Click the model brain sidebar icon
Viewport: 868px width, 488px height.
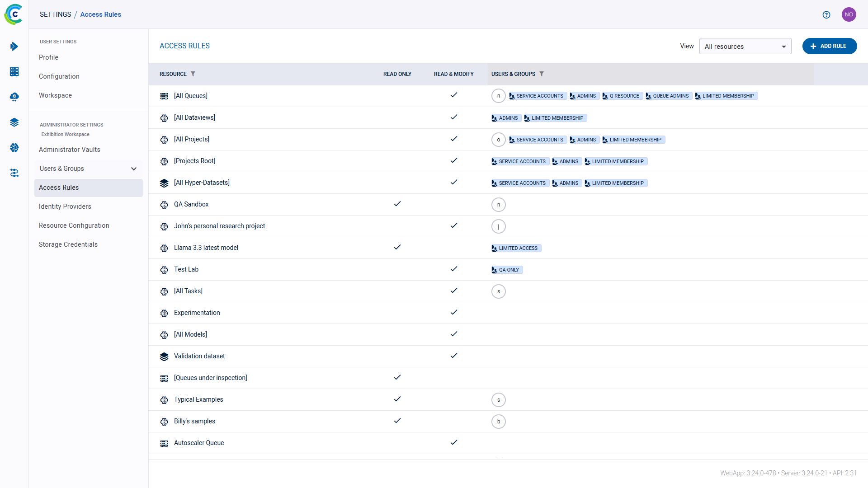(14, 148)
